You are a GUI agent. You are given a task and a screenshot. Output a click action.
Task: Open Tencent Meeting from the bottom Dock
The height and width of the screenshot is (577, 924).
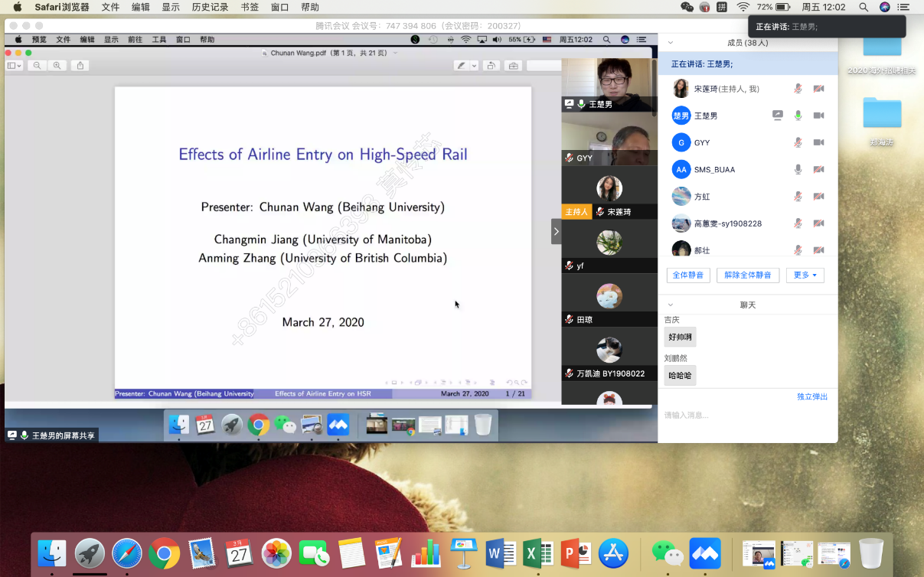[x=705, y=553]
